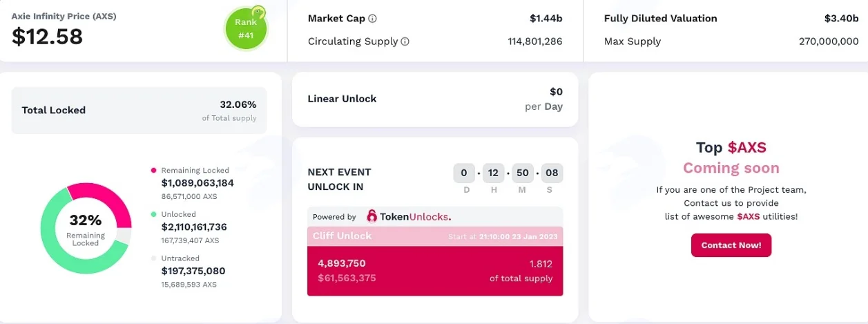Click the 4,893,750 cliff unlock amount

[342, 263]
